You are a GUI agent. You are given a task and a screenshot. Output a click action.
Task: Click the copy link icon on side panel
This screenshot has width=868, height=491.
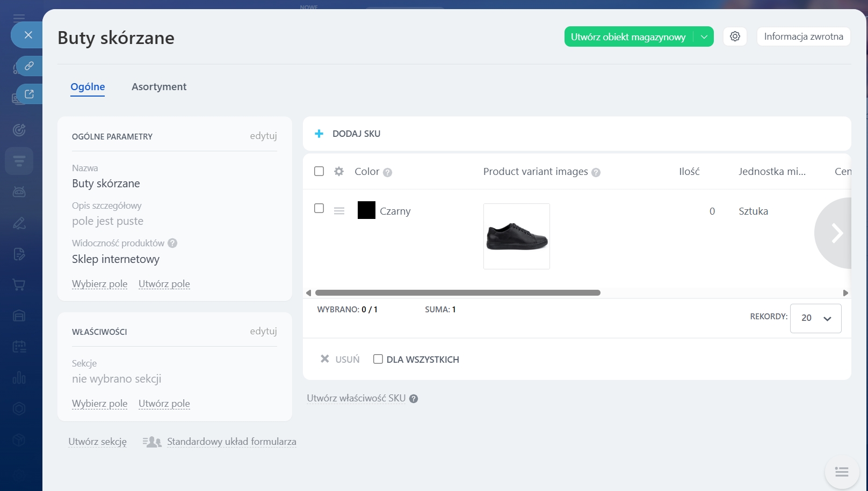pos(29,65)
